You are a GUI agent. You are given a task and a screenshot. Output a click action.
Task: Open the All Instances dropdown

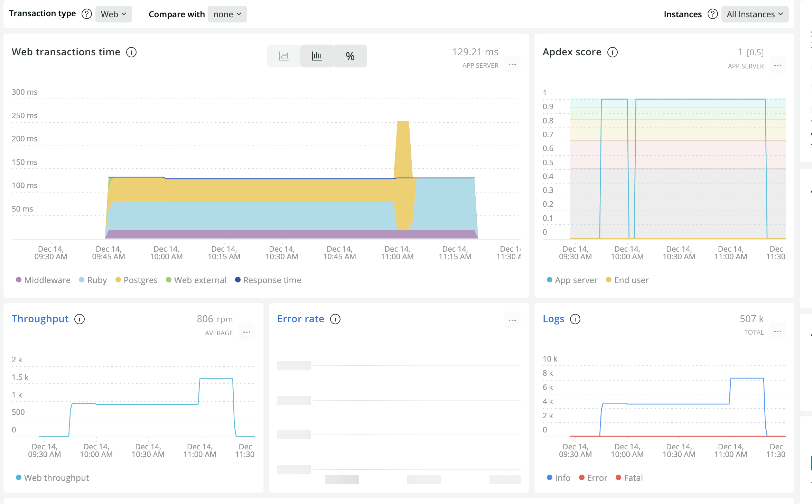[x=755, y=14]
